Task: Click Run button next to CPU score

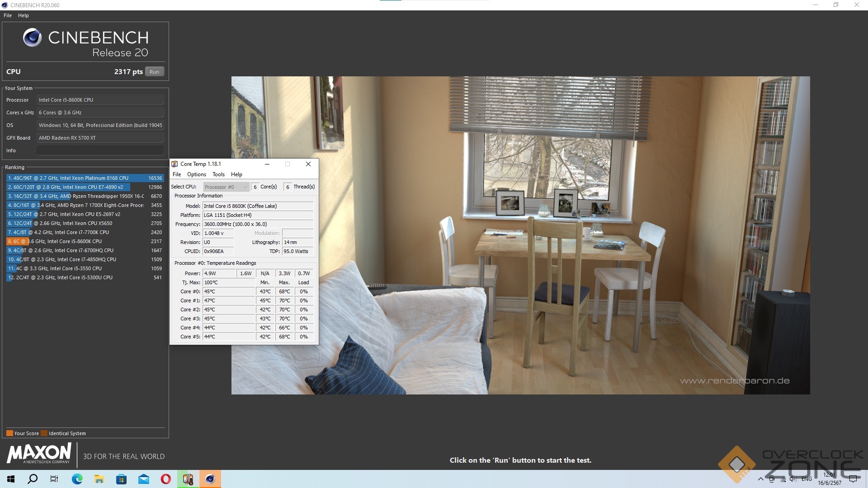Action: click(x=154, y=71)
